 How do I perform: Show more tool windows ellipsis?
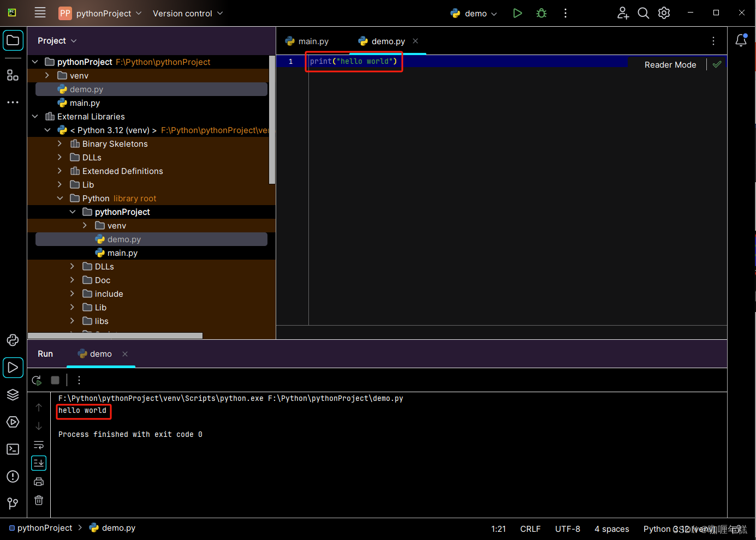[13, 102]
